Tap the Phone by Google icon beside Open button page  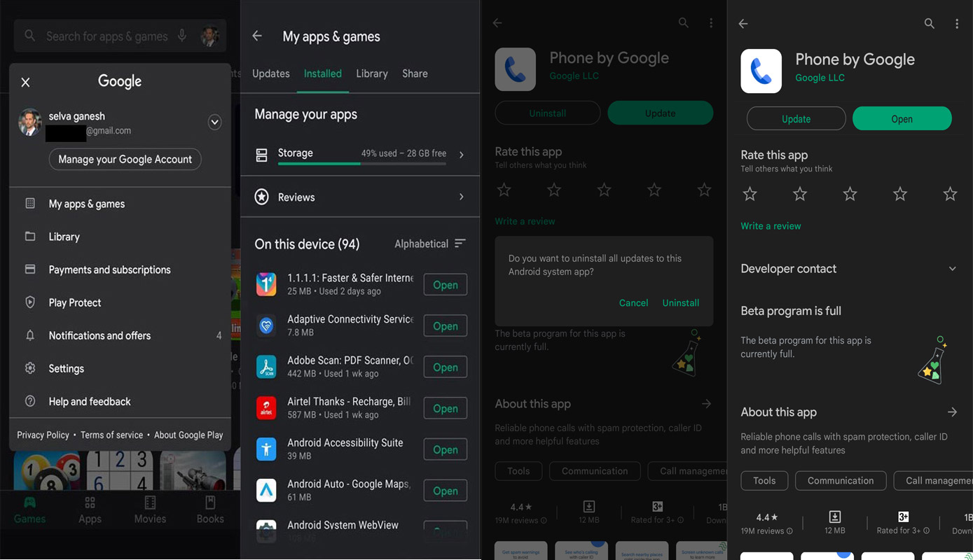click(761, 71)
